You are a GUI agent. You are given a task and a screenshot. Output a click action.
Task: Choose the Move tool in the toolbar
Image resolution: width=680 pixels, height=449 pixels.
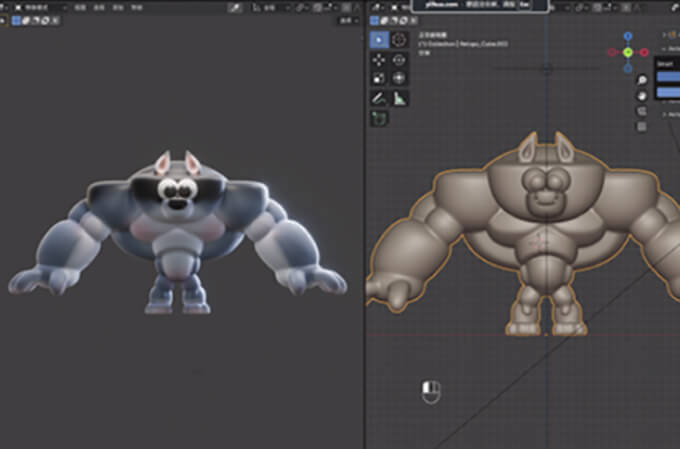tap(380, 60)
